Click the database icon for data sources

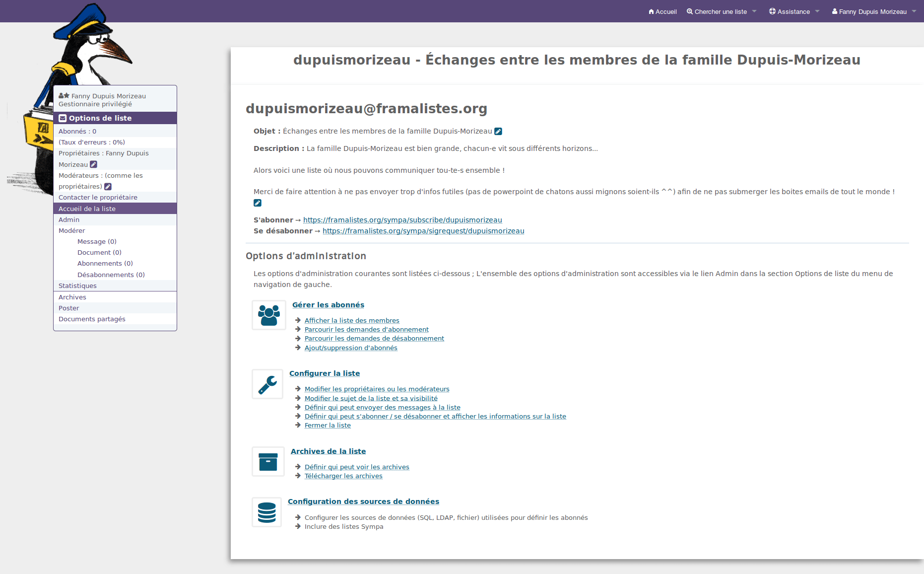266,512
